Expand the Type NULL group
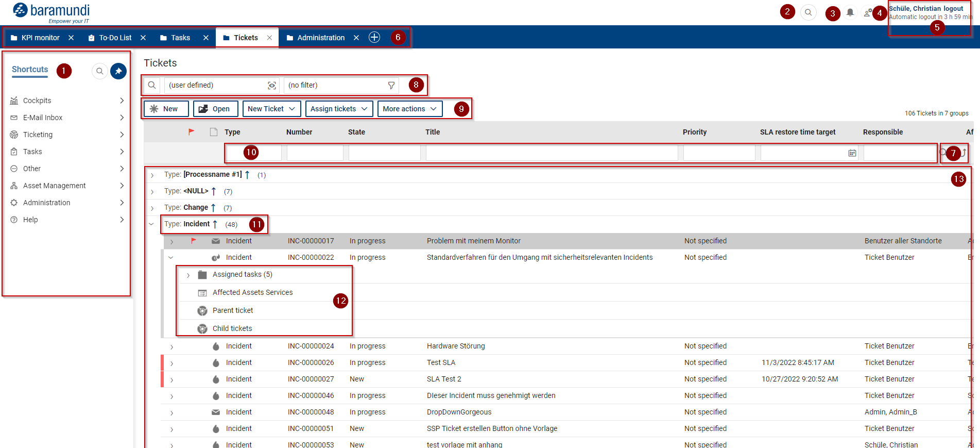980x448 pixels. pos(152,192)
